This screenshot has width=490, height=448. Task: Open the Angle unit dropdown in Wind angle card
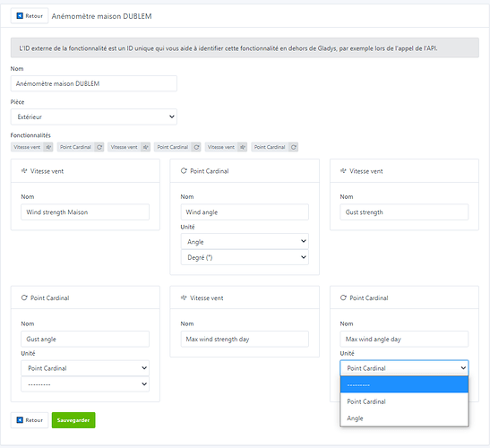click(245, 241)
